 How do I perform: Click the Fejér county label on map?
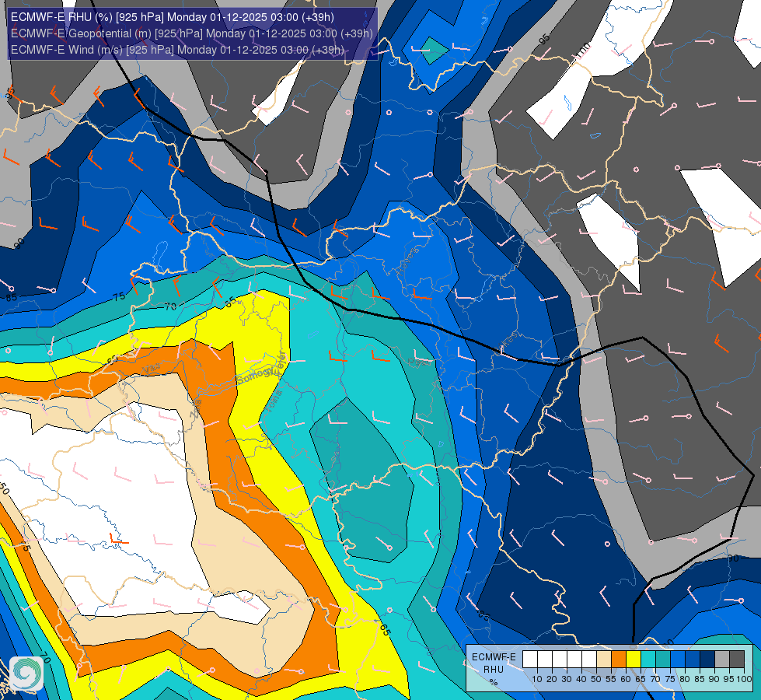coord(281,363)
